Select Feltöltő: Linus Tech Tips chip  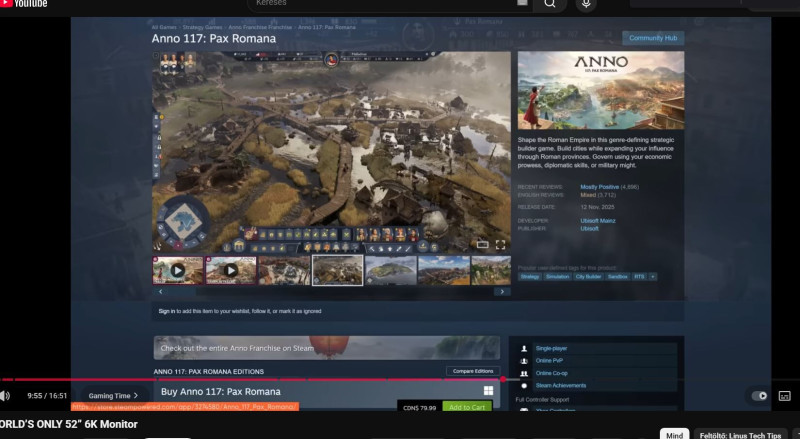click(x=740, y=434)
